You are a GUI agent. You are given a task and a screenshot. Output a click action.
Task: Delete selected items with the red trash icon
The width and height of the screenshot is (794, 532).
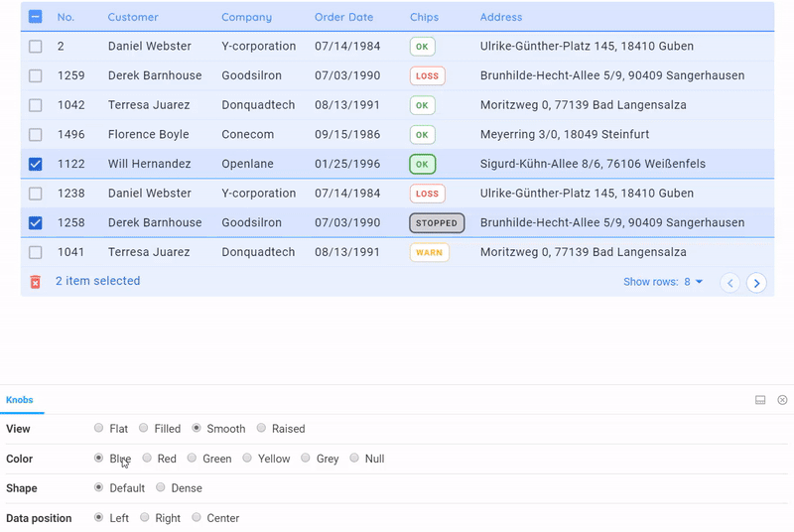[35, 282]
